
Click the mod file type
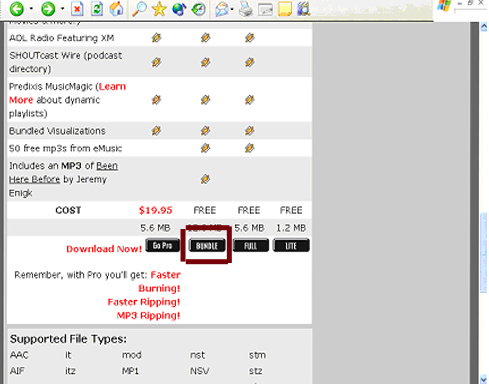(132, 355)
